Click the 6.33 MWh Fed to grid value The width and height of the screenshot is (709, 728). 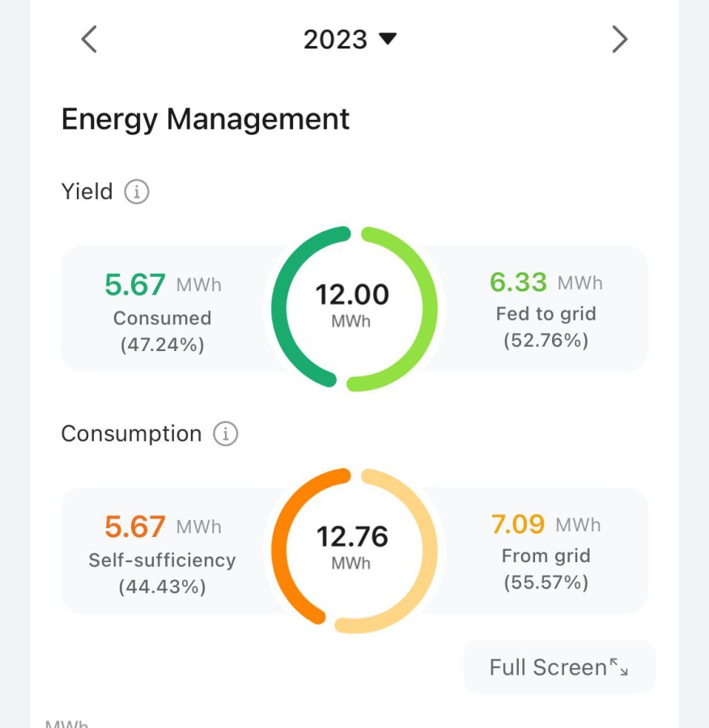point(546,282)
